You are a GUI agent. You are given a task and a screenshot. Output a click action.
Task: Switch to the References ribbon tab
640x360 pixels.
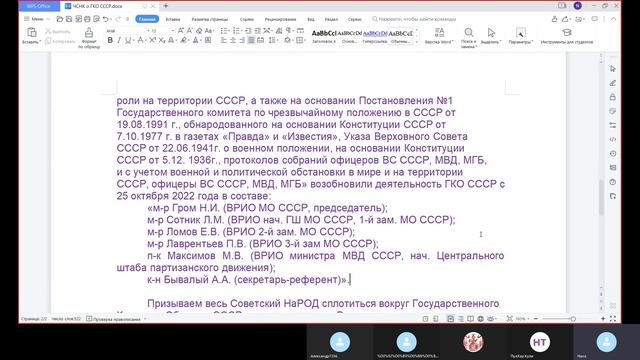[x=247, y=19]
